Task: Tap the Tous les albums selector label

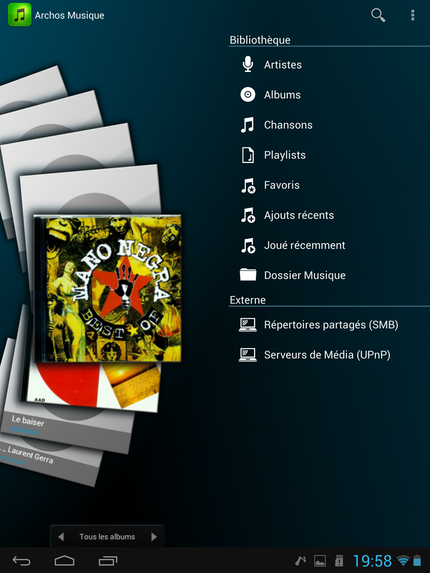Action: point(107,537)
